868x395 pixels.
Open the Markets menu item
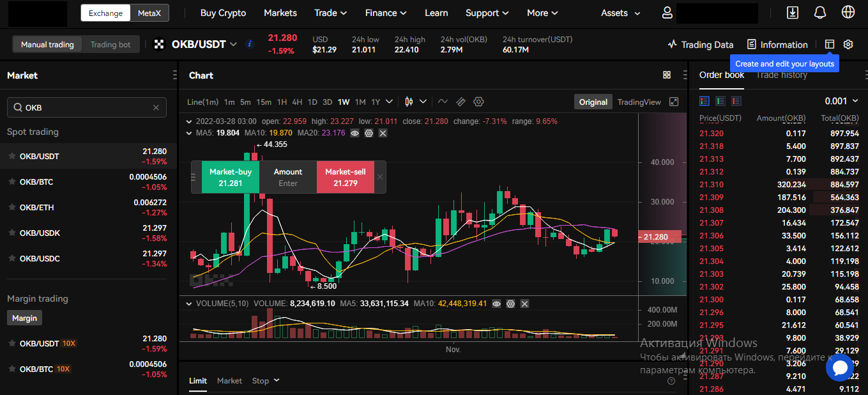click(x=280, y=13)
